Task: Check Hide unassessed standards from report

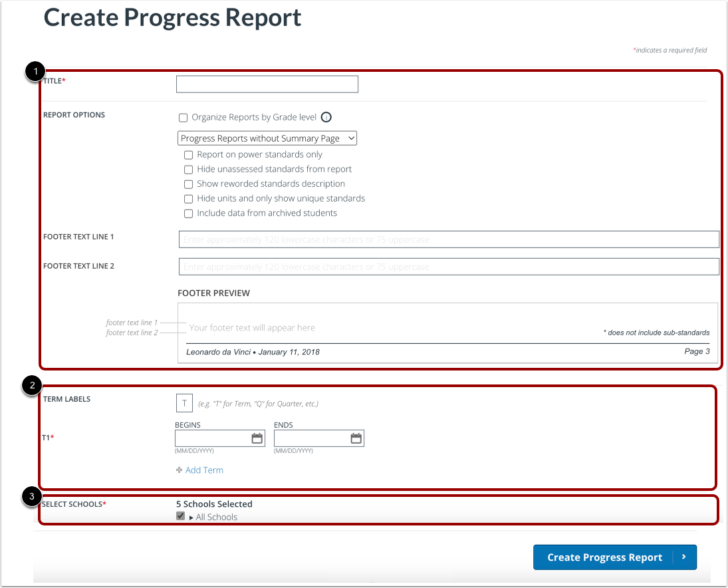Action: pos(188,169)
